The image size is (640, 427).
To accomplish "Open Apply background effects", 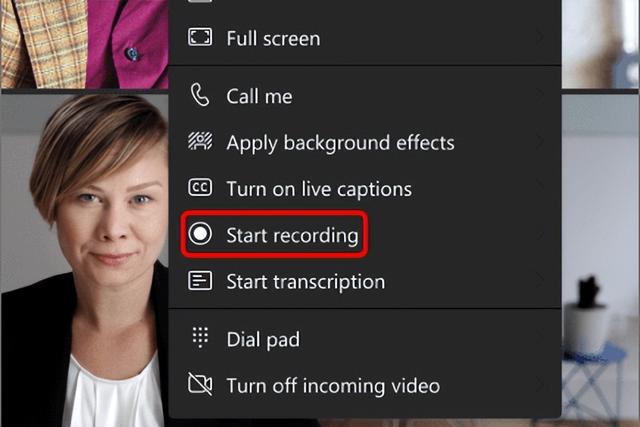I will [x=365, y=143].
